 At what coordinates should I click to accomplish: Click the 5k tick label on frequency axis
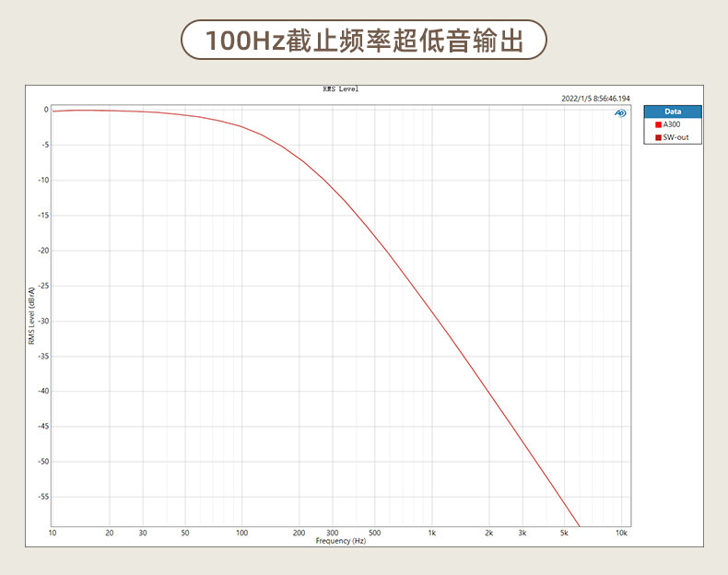[x=564, y=533]
